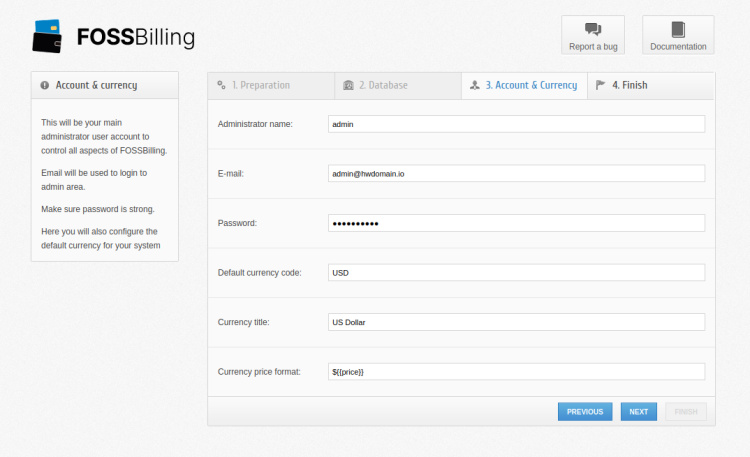The height and width of the screenshot is (457, 750).
Task: Click the Currency title input field
Action: click(516, 322)
